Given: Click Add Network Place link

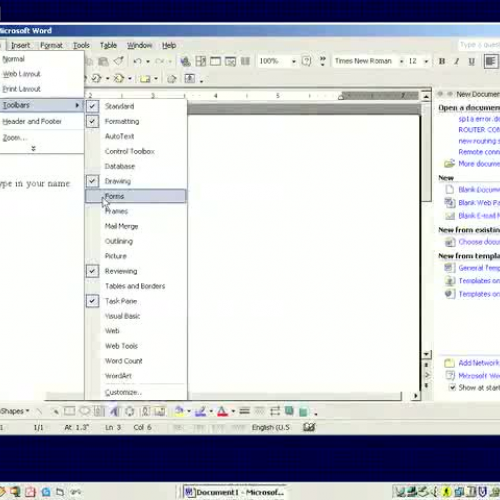Looking at the screenshot, I should [x=479, y=363].
